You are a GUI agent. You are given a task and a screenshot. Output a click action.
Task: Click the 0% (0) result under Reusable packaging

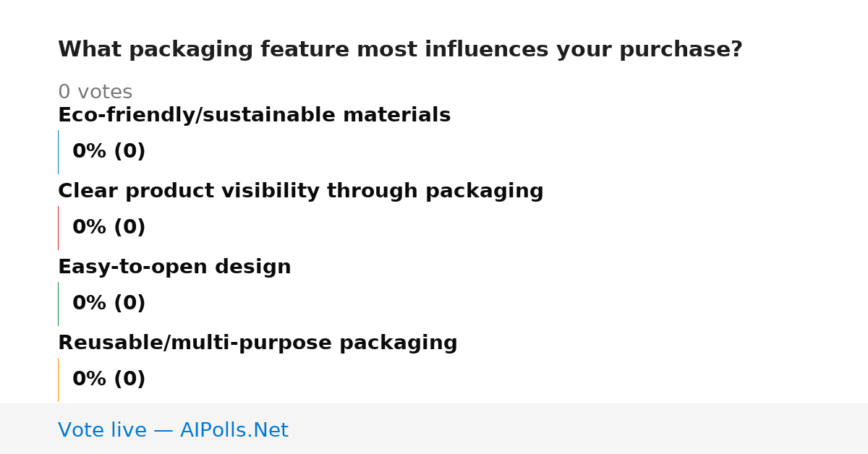click(109, 380)
